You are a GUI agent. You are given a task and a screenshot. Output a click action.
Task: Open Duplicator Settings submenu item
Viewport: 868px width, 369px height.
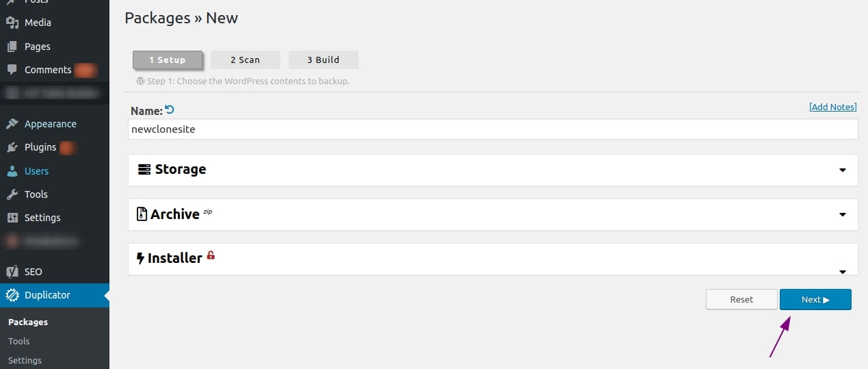(x=25, y=360)
